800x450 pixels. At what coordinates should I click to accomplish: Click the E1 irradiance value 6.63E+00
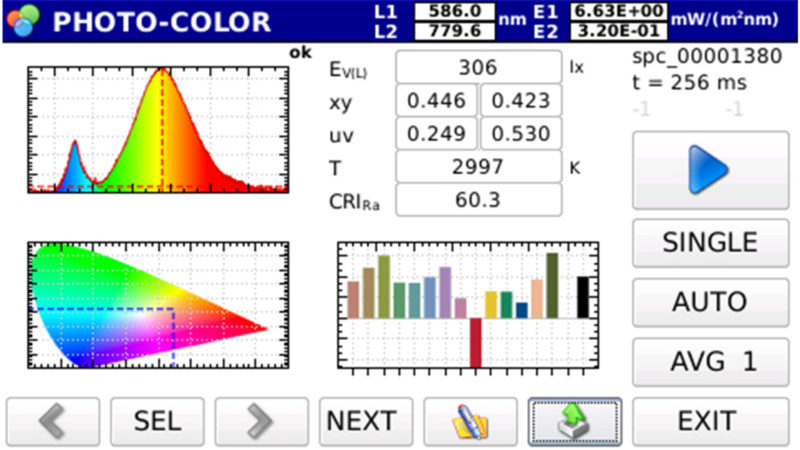click(x=618, y=11)
